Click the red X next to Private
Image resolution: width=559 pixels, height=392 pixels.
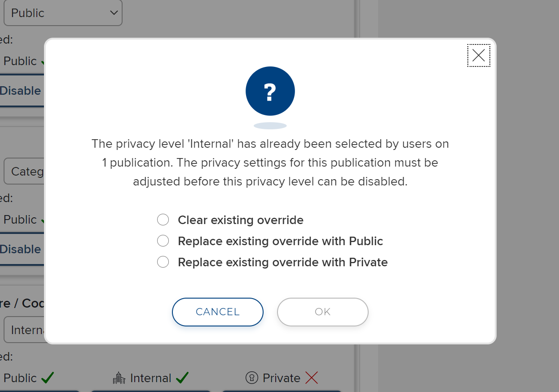pos(311,378)
